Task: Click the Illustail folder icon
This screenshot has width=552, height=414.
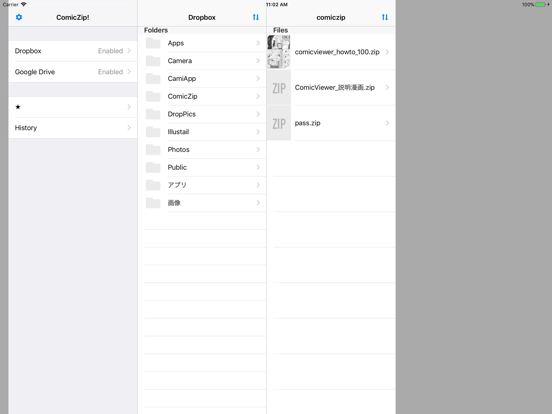Action: tap(153, 132)
